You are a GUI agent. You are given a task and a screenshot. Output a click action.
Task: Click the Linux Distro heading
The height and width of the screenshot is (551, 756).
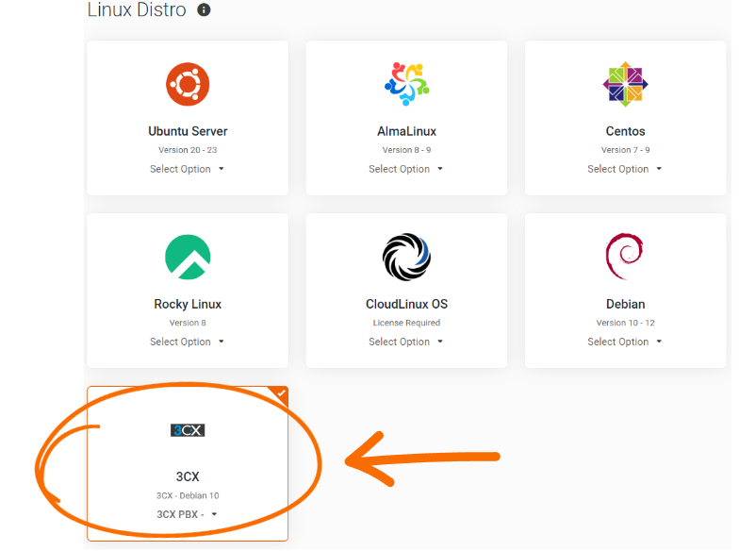coord(137,9)
